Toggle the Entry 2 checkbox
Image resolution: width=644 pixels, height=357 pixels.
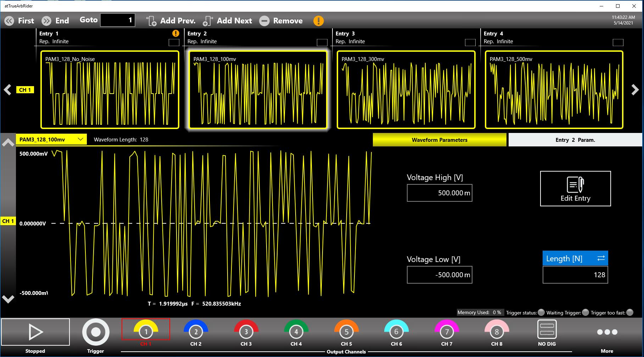(x=322, y=43)
